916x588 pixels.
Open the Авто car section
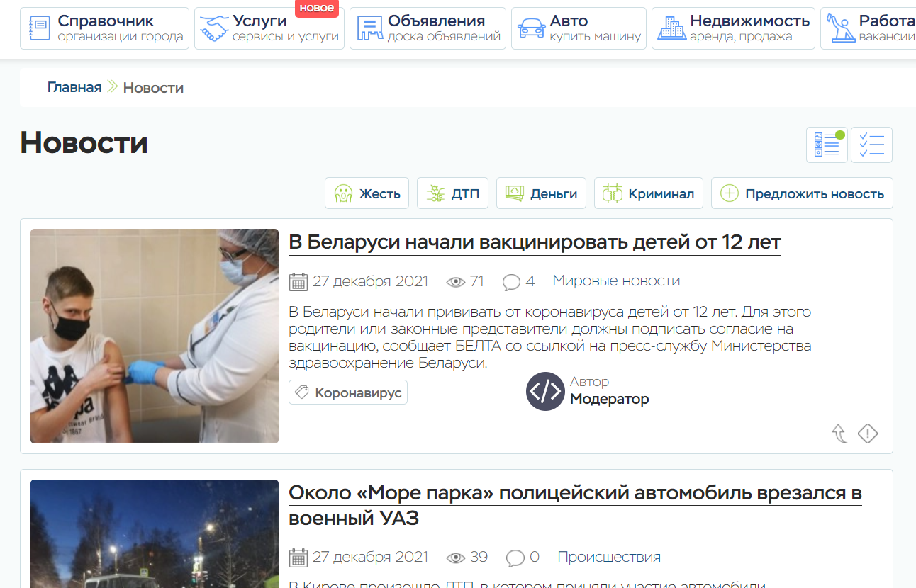tap(579, 28)
